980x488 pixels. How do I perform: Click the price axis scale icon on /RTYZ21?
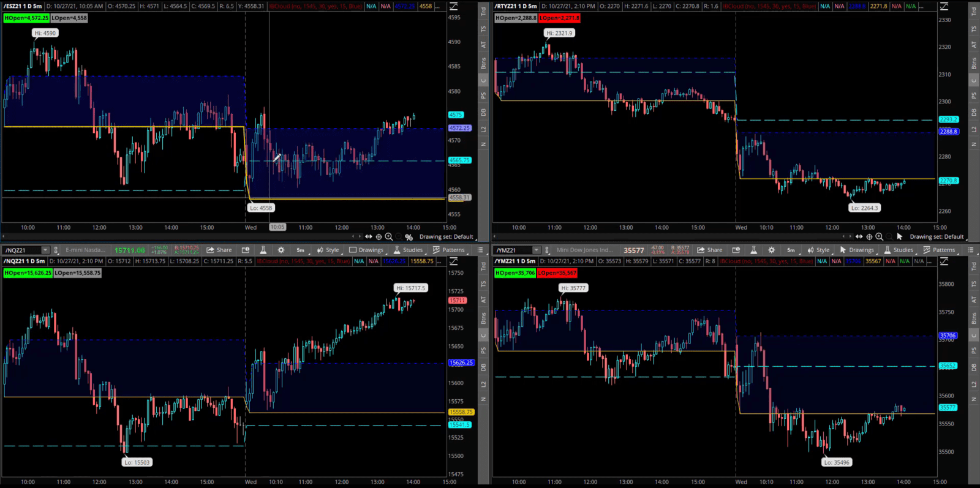pos(944,6)
